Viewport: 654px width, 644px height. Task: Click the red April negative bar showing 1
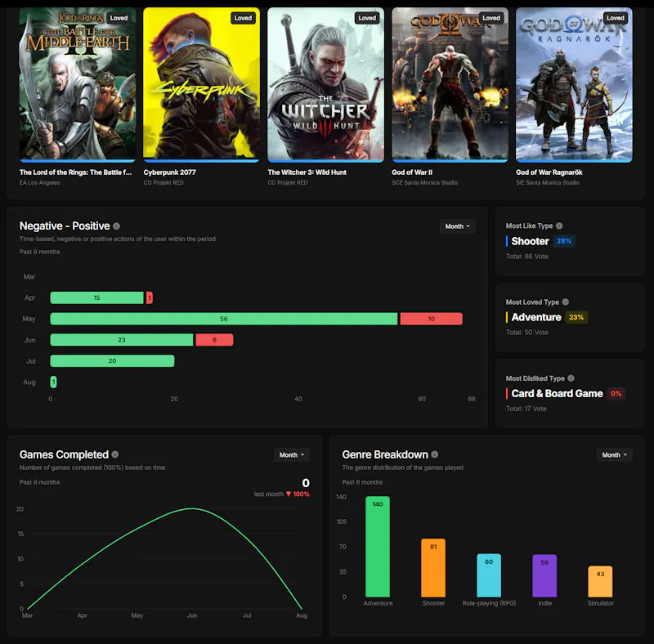pos(150,297)
